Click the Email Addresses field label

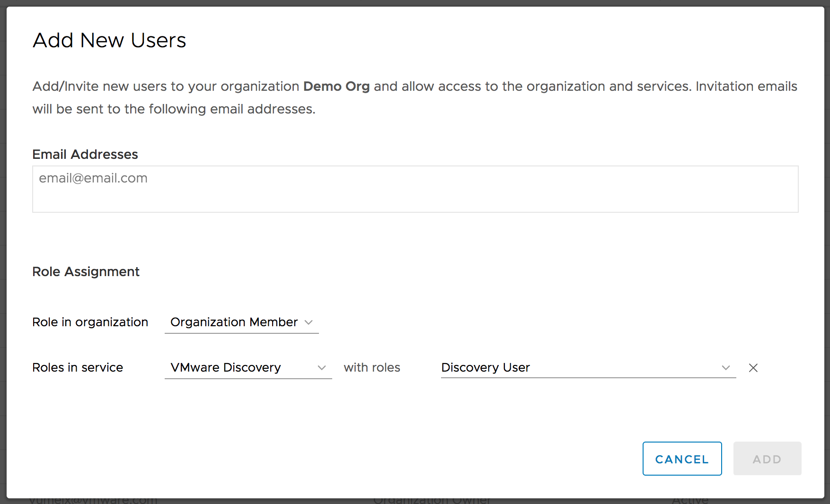coord(85,155)
